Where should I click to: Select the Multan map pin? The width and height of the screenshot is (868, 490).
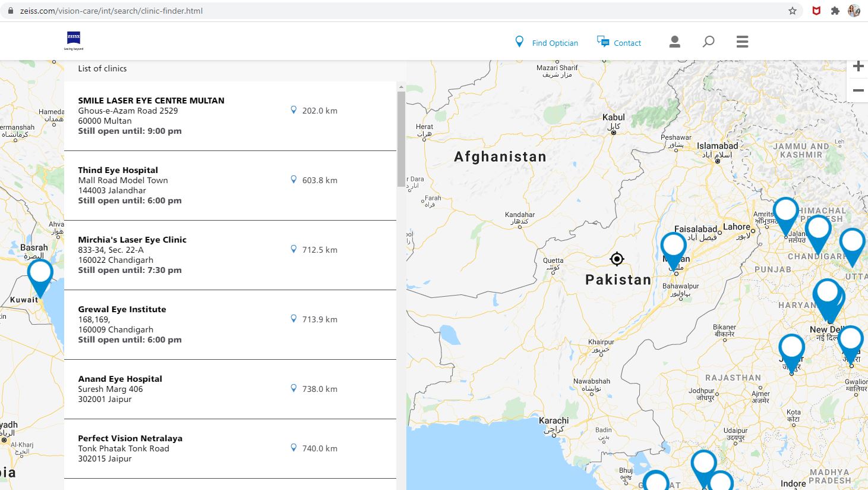(x=674, y=250)
